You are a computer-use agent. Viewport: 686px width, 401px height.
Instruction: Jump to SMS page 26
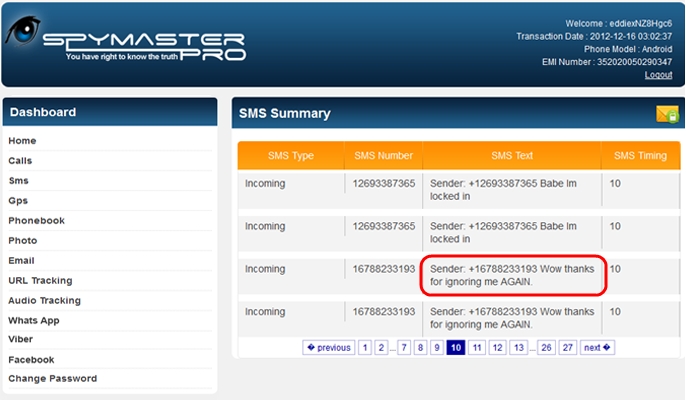(546, 348)
